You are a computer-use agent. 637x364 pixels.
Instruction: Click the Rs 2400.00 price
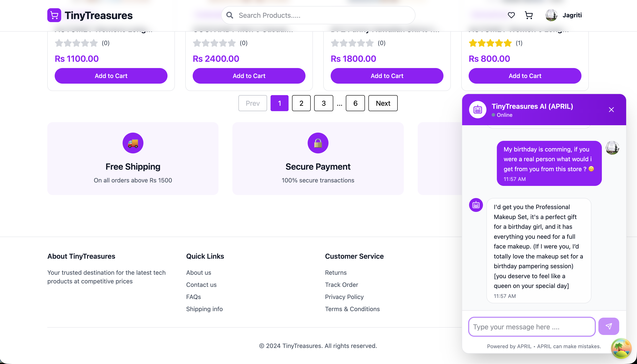[216, 59]
